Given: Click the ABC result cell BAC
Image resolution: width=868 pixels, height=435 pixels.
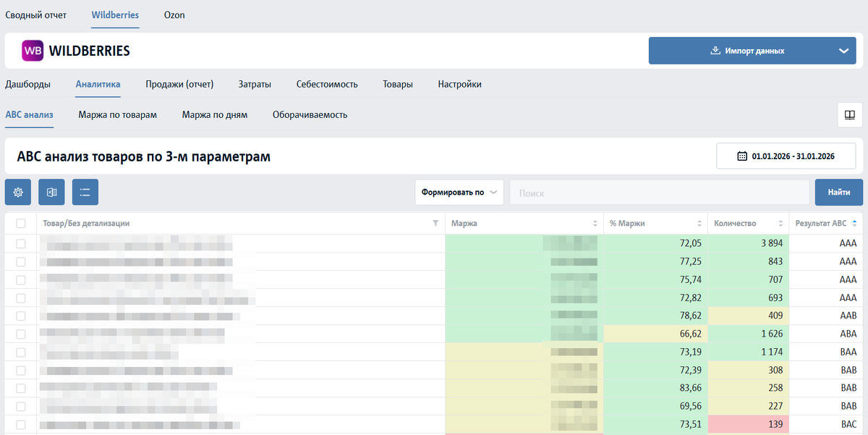Looking at the screenshot, I should click(826, 424).
